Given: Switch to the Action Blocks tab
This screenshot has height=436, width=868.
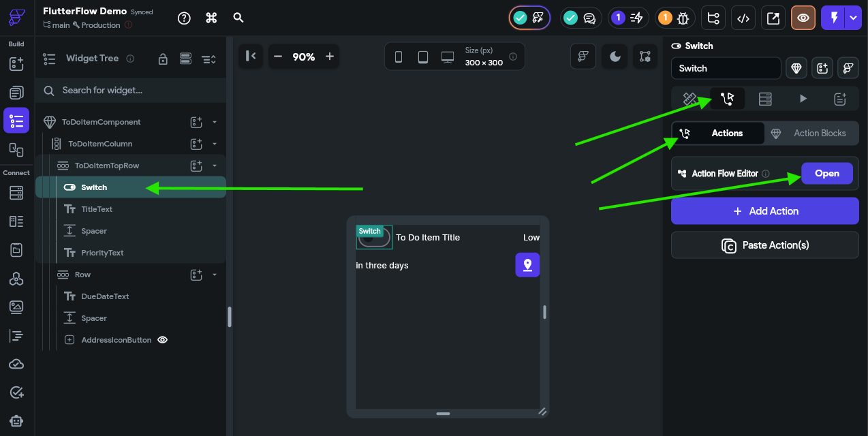Looking at the screenshot, I should pyautogui.click(x=811, y=134).
